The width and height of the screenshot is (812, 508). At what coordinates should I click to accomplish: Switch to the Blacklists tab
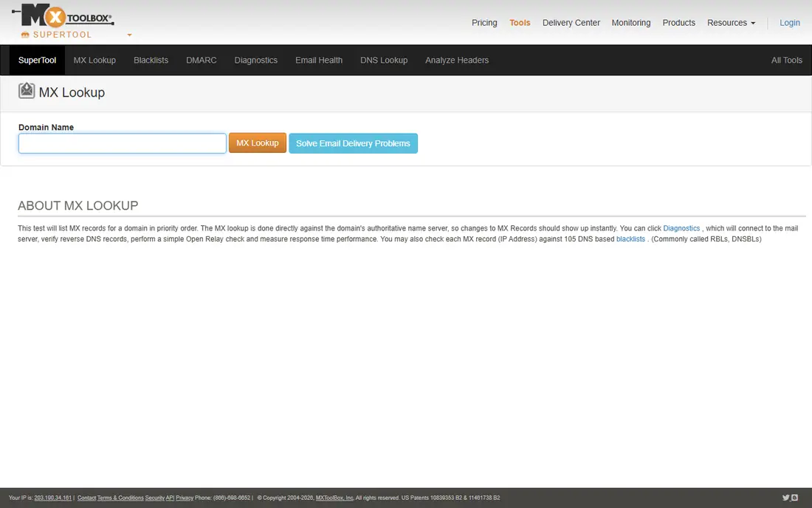click(151, 60)
